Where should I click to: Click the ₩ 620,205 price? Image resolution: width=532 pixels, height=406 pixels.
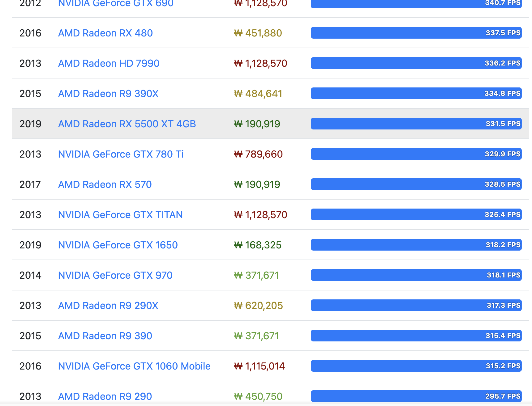258,306
